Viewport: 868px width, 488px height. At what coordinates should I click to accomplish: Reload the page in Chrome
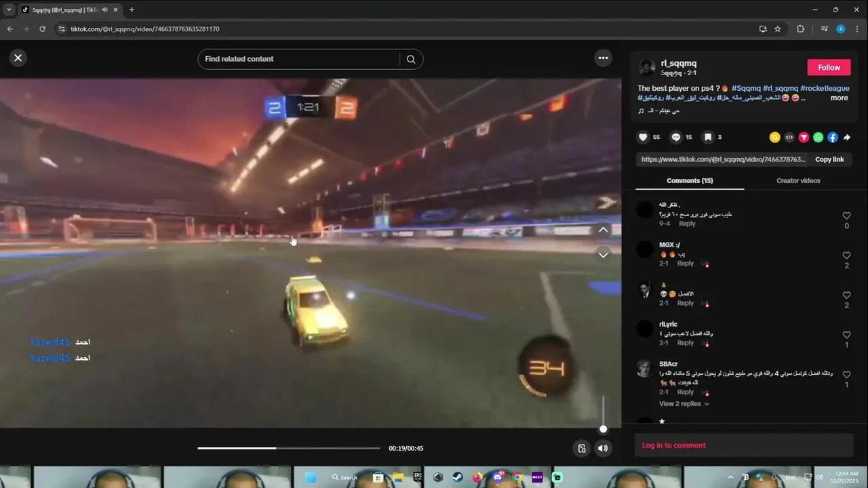click(x=42, y=29)
